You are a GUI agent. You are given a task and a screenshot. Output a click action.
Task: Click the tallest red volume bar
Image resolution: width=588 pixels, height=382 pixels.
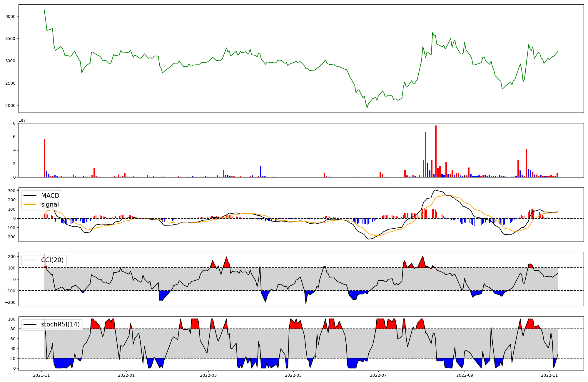coord(436,151)
